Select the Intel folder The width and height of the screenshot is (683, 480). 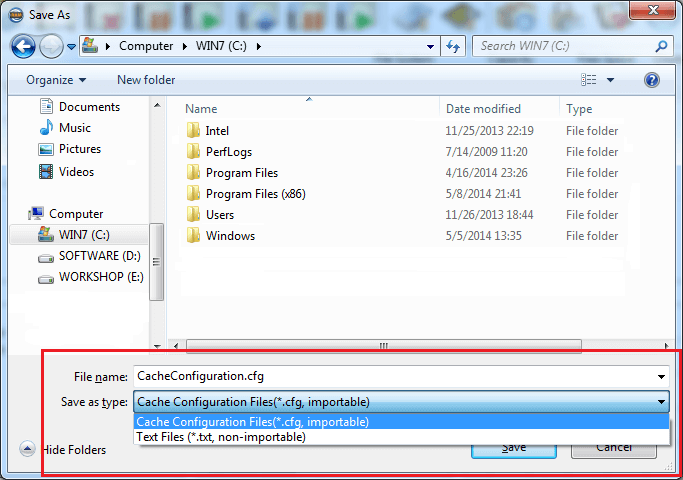point(217,131)
